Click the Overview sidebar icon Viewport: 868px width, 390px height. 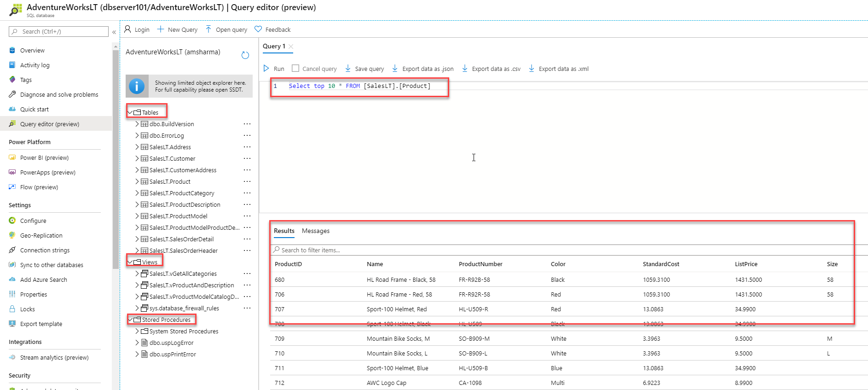pyautogui.click(x=12, y=50)
